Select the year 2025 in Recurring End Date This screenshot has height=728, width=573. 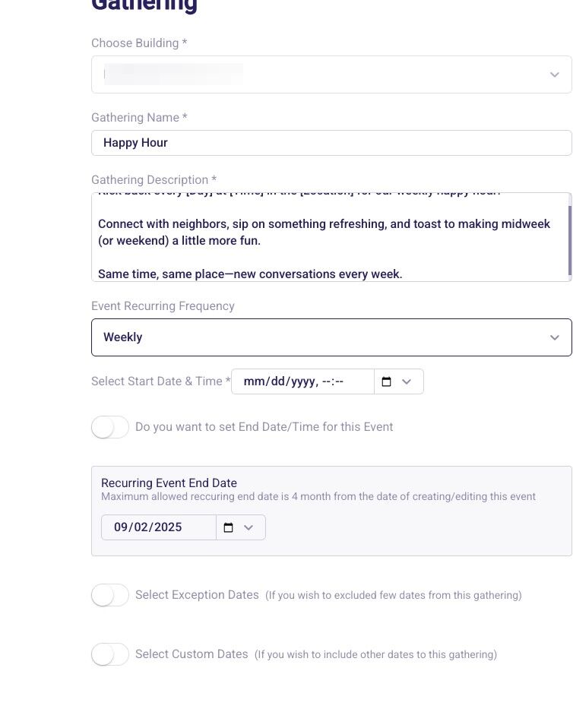[168, 527]
